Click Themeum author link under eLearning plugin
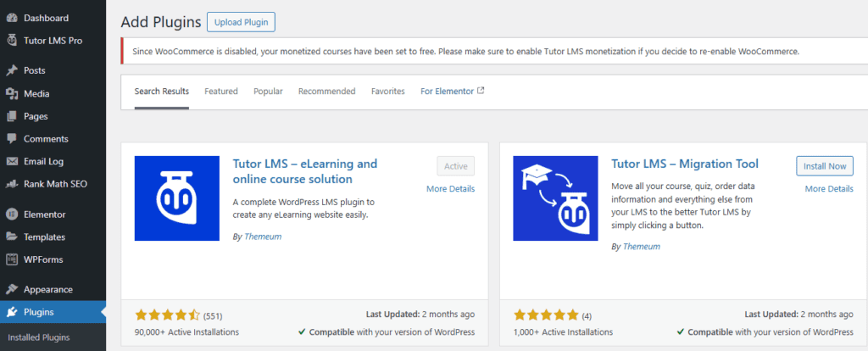The width and height of the screenshot is (868, 351). pyautogui.click(x=263, y=237)
